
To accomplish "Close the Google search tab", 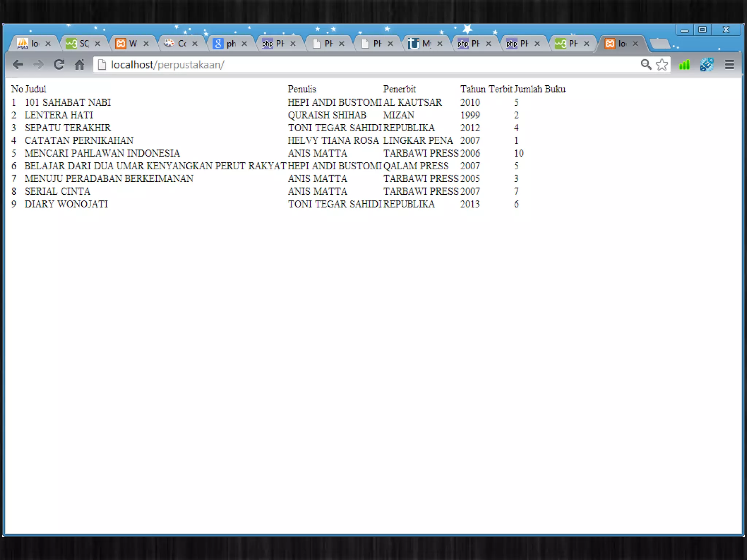I will click(x=244, y=44).
